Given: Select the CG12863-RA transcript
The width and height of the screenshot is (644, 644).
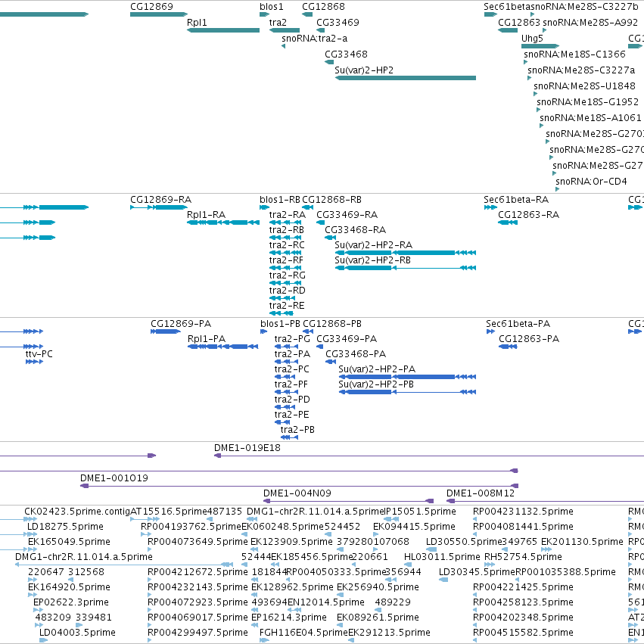Looking at the screenshot, I should pos(508,222).
